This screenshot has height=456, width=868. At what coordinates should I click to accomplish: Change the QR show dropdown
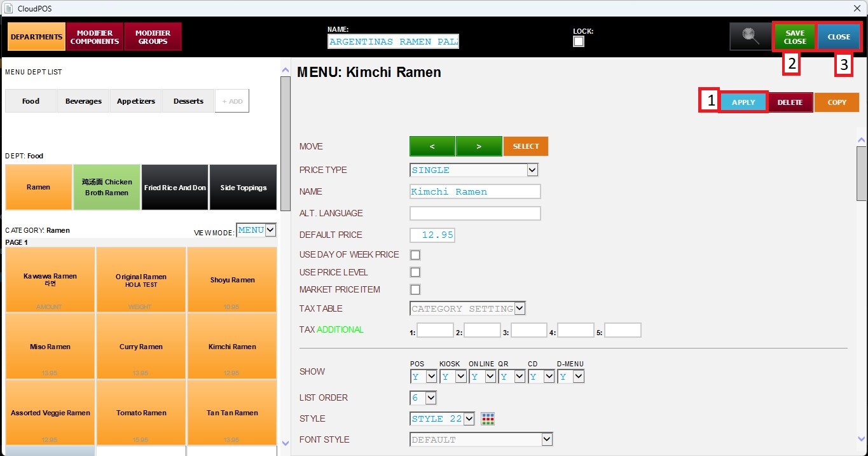tap(512, 377)
